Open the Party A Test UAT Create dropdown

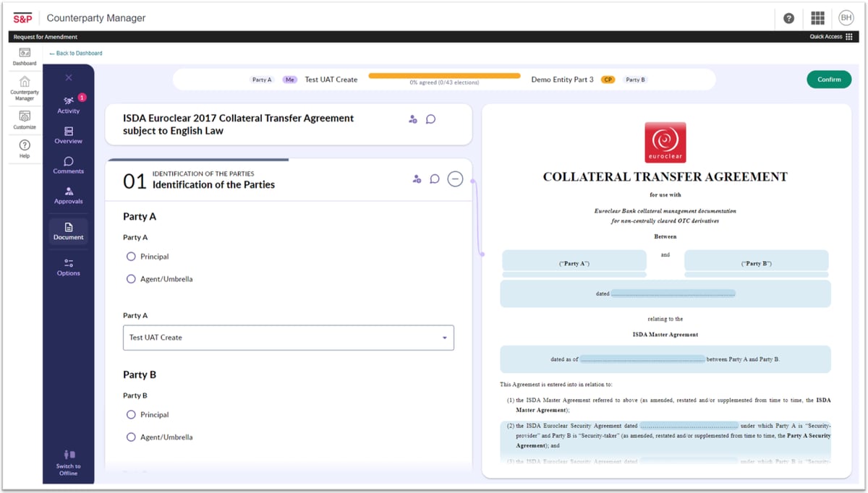(x=289, y=338)
